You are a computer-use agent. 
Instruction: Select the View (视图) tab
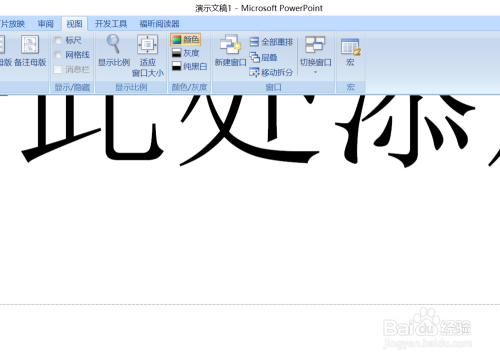coord(74,24)
